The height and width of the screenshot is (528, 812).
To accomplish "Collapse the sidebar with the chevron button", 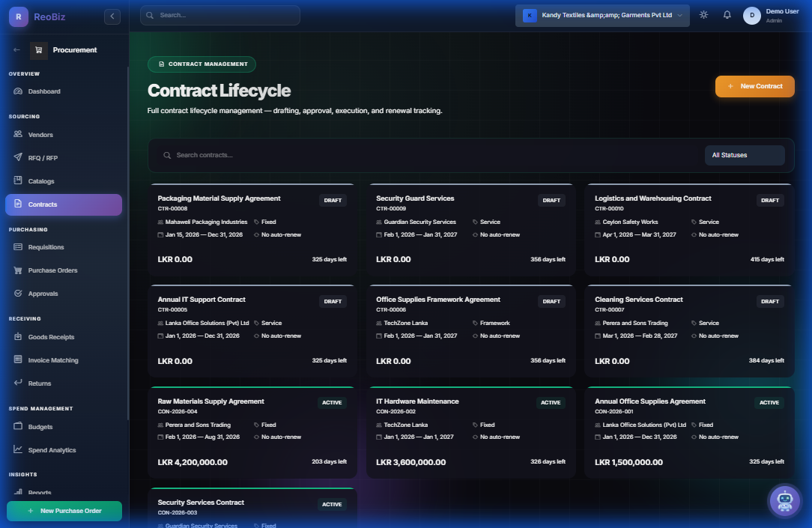I will click(x=112, y=16).
